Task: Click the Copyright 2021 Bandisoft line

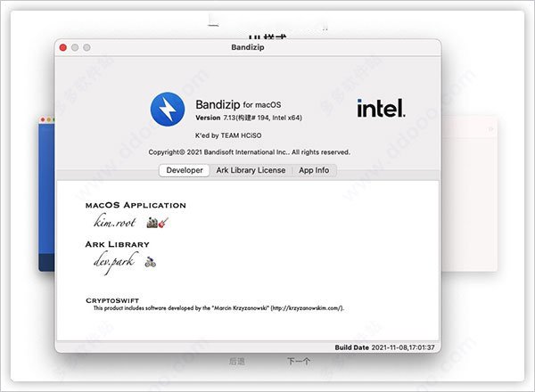Action: pyautogui.click(x=249, y=152)
